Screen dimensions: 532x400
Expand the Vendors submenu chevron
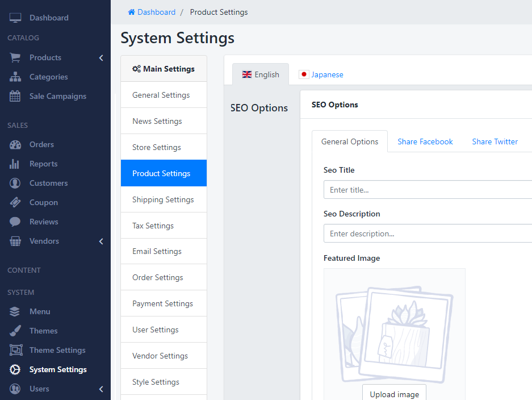[x=101, y=241]
